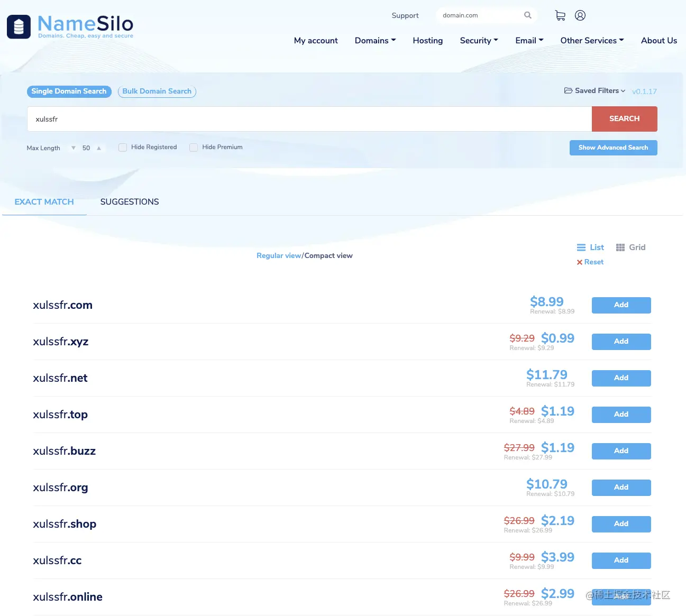Click the magnifier icon in top search
Viewport: 686px width, 616px height.
pos(527,15)
